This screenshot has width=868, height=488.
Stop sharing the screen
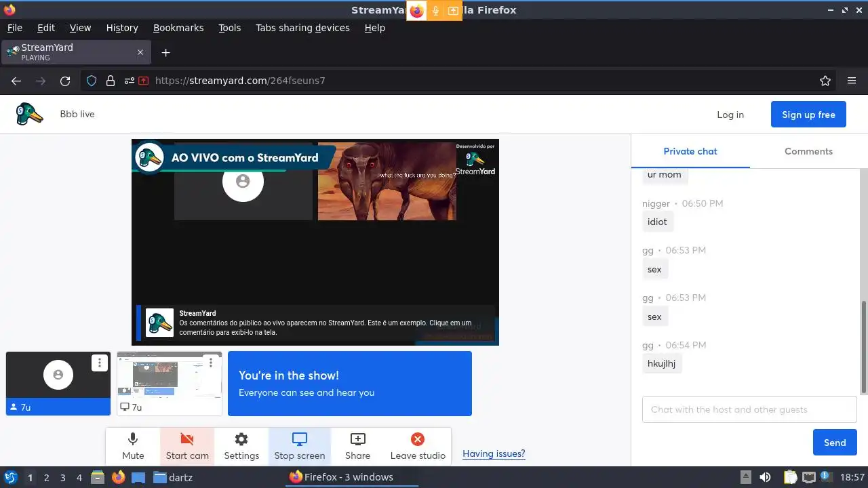(300, 447)
